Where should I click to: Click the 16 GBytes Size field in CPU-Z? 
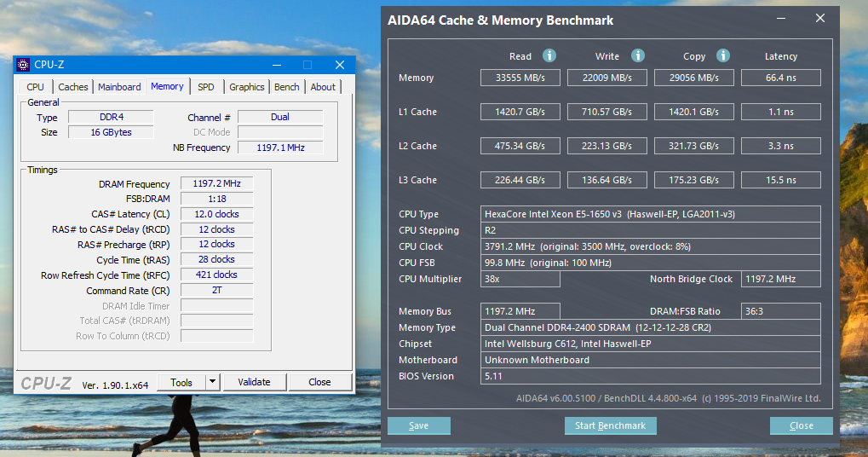[x=112, y=132]
